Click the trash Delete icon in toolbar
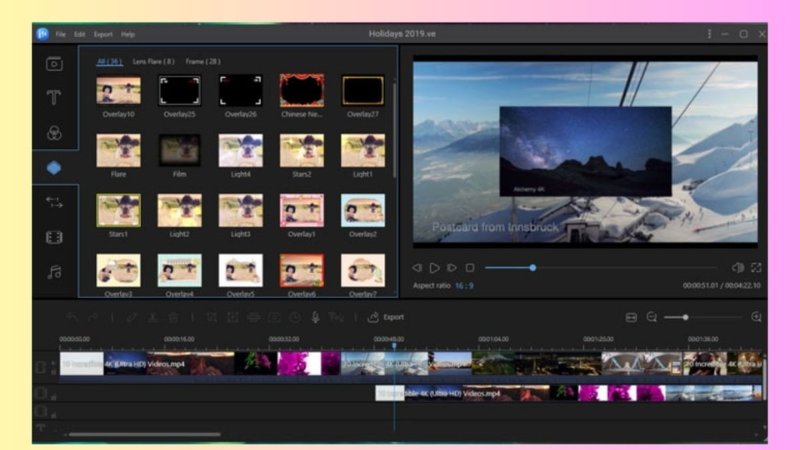The width and height of the screenshot is (800, 450). point(173,317)
